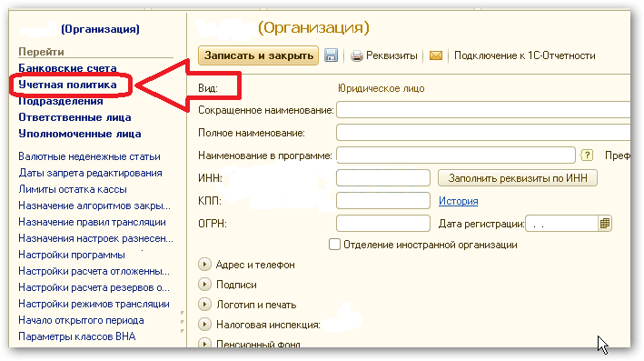This screenshot has height=361, width=644.
Task: Open Настройки программы
Action: [x=72, y=255]
